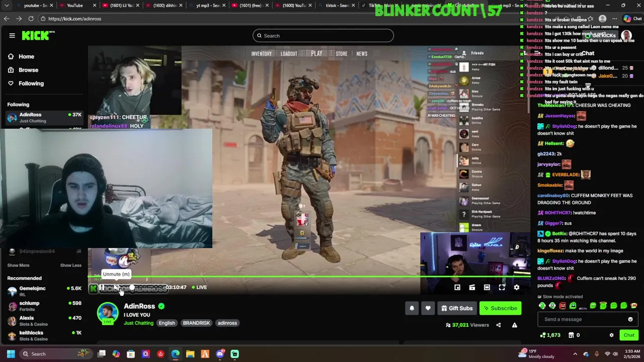Pause the live stream

[102, 288]
